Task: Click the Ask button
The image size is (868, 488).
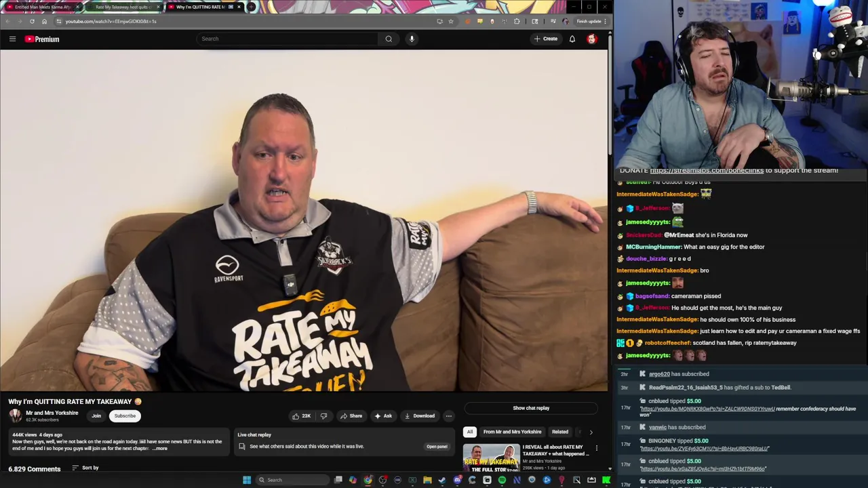Action: click(383, 416)
